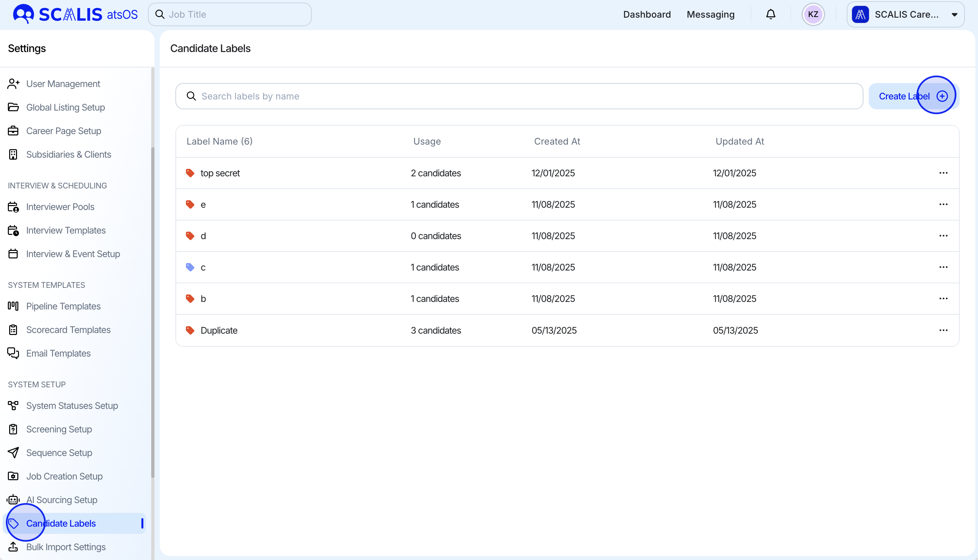Screen dimensions: 978x560
Task: Open the KZ user avatar
Action: tap(813, 15)
